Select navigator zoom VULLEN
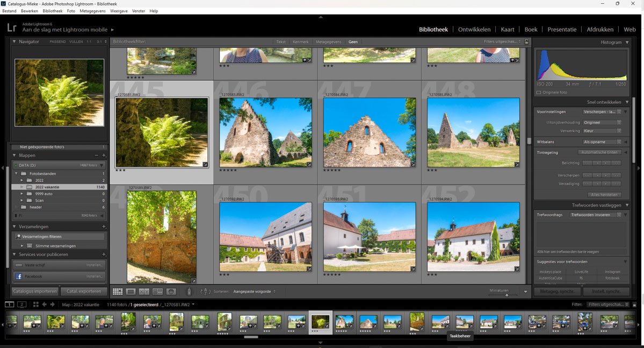The width and height of the screenshot is (644, 348). click(76, 41)
